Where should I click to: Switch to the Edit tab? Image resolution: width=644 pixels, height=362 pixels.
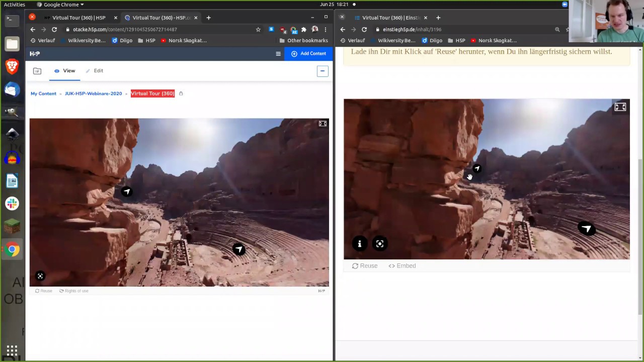94,71
